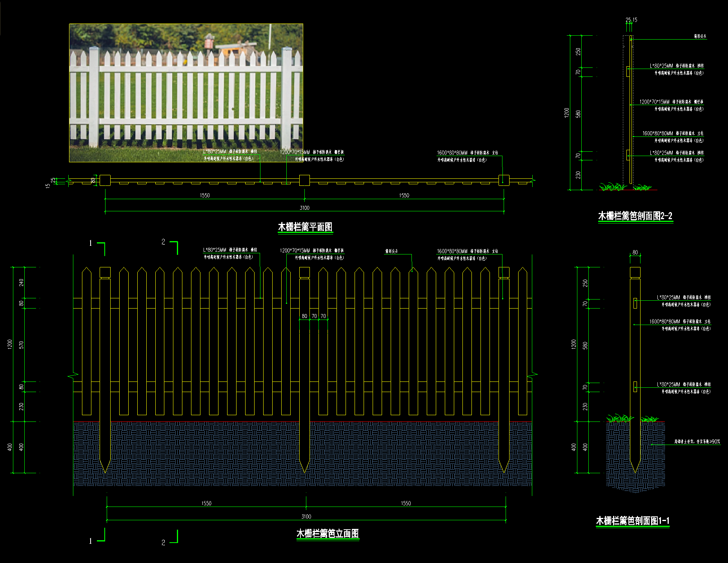Select the 木栅栏篱笆剖面图1-1 section title
The height and width of the screenshot is (563, 728).
pos(633,521)
